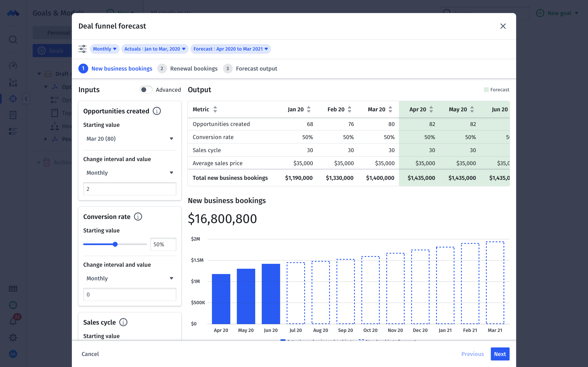Select the speedometer dashboard icon in sidebar
Image resolution: width=588 pixels, height=367 pixels.
pyautogui.click(x=13, y=66)
